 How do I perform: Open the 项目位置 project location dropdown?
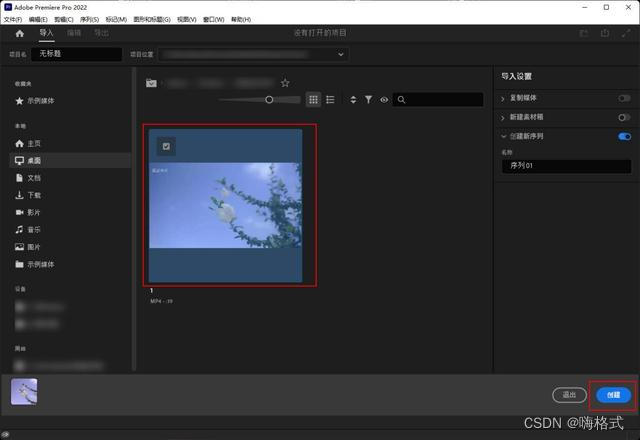pyautogui.click(x=253, y=54)
